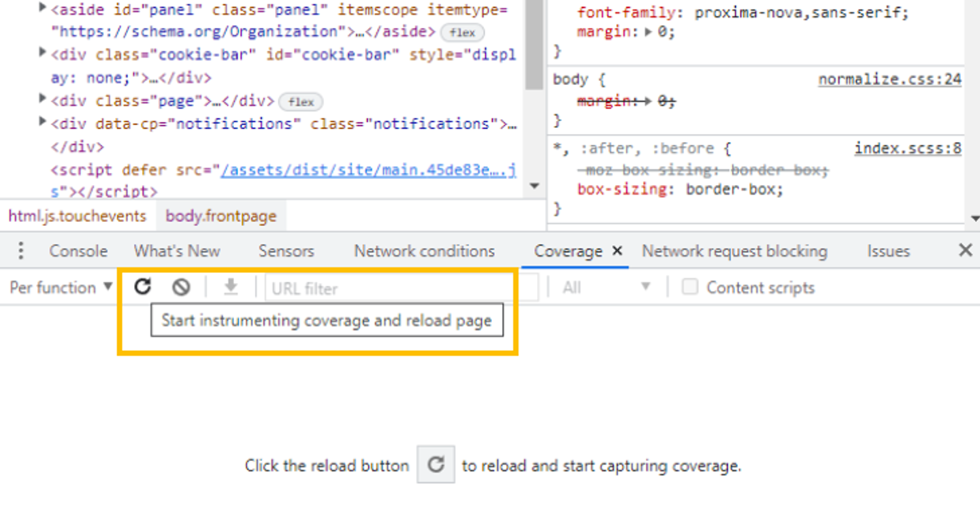Open the Network conditions tab
This screenshot has height=513, width=980.
423,250
